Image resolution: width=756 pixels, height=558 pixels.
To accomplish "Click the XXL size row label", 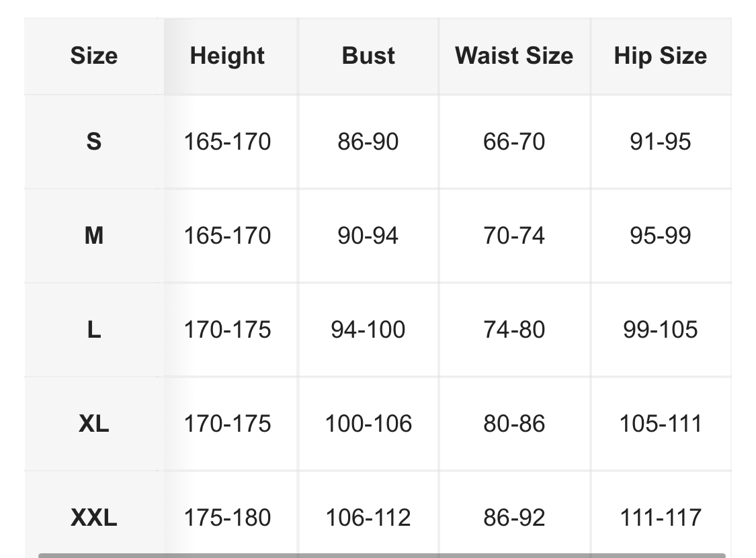I will [x=94, y=518].
